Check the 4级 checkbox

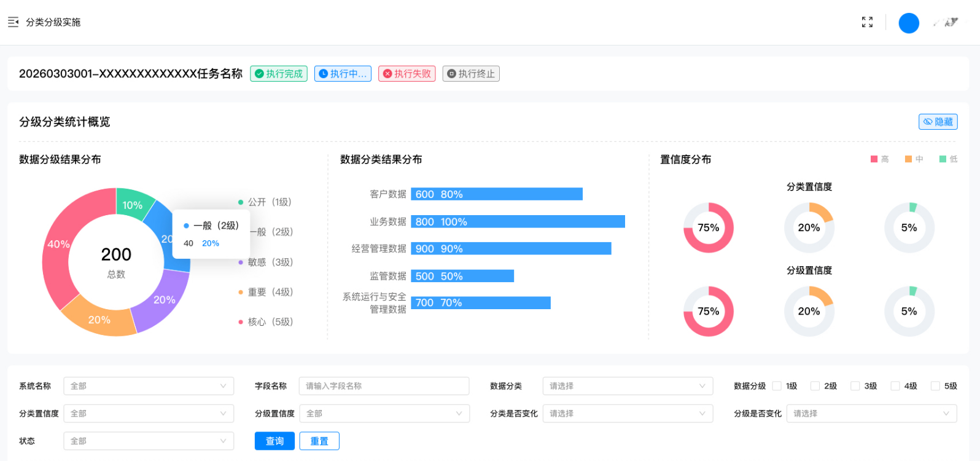point(895,386)
